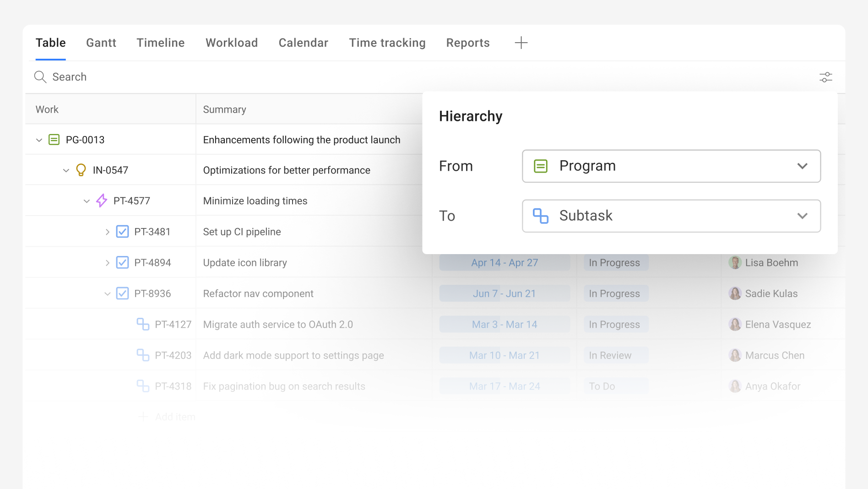This screenshot has width=868, height=489.
Task: Click the plus icon to add view
Action: pyautogui.click(x=521, y=43)
